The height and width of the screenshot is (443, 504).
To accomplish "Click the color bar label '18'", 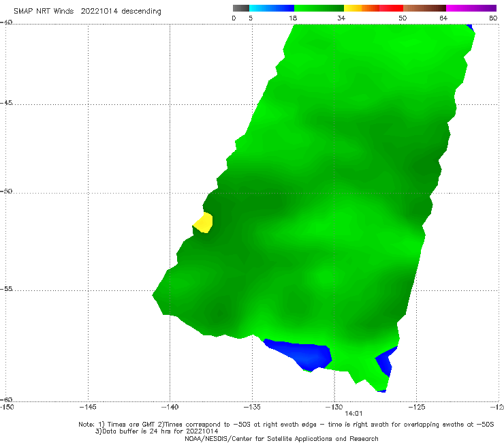I will pos(293,18).
